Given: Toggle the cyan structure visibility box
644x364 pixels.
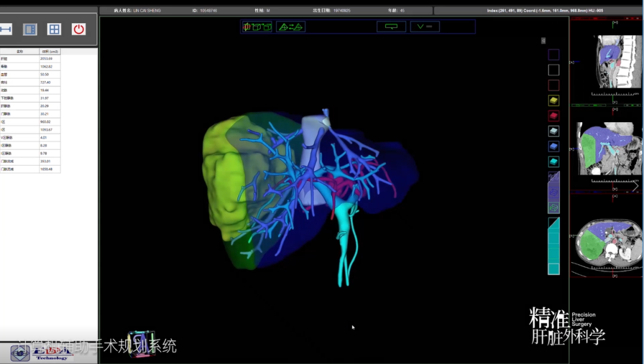Looking at the screenshot, I should tap(553, 162).
